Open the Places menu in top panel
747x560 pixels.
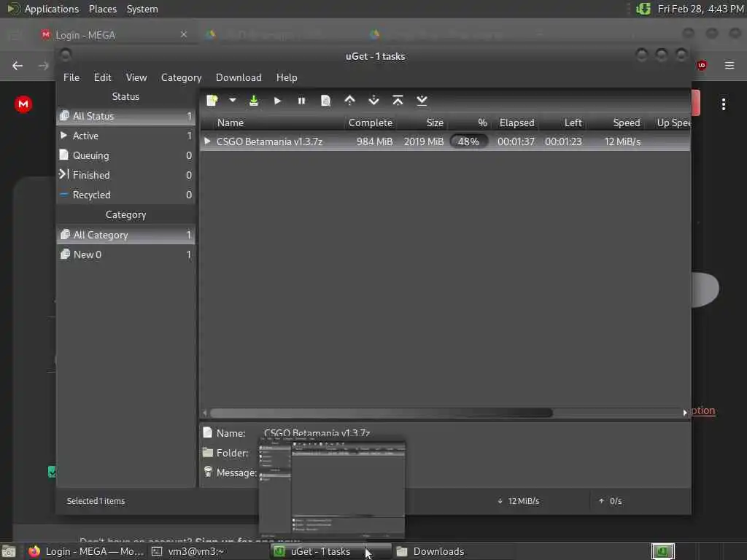tap(102, 9)
